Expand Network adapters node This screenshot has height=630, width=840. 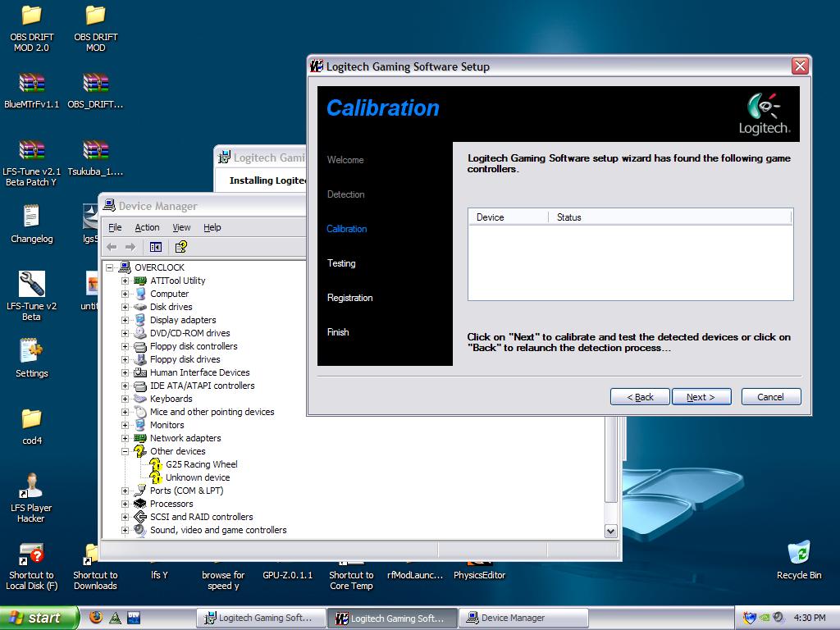coord(125,438)
